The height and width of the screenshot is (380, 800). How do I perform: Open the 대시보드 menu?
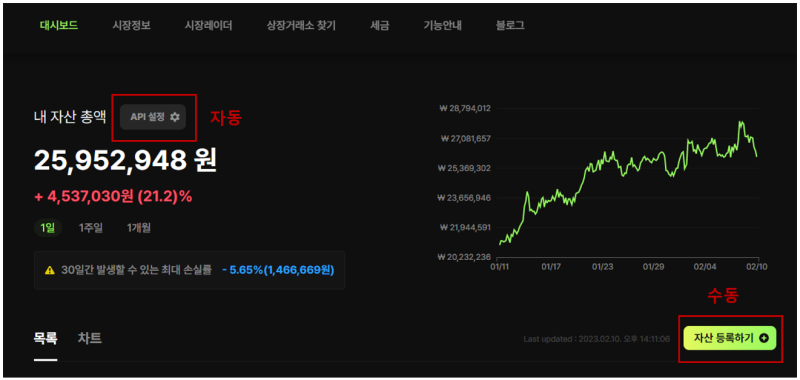coord(59,26)
